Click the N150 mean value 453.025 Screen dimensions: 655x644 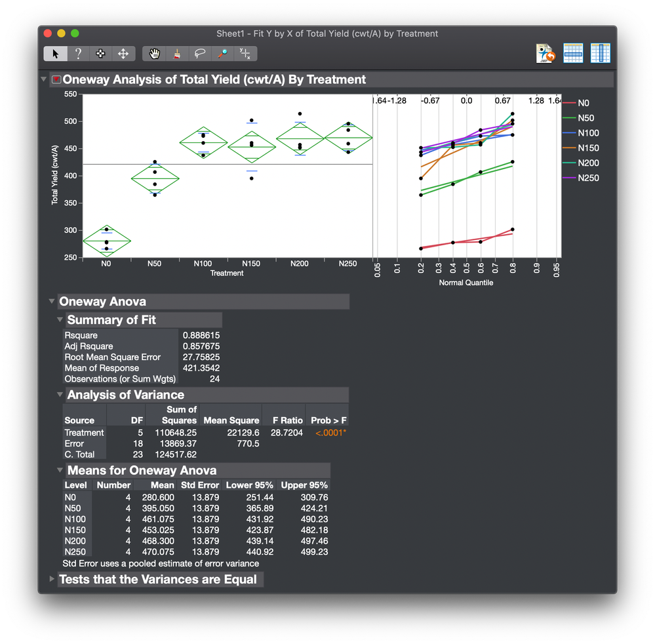click(x=158, y=530)
